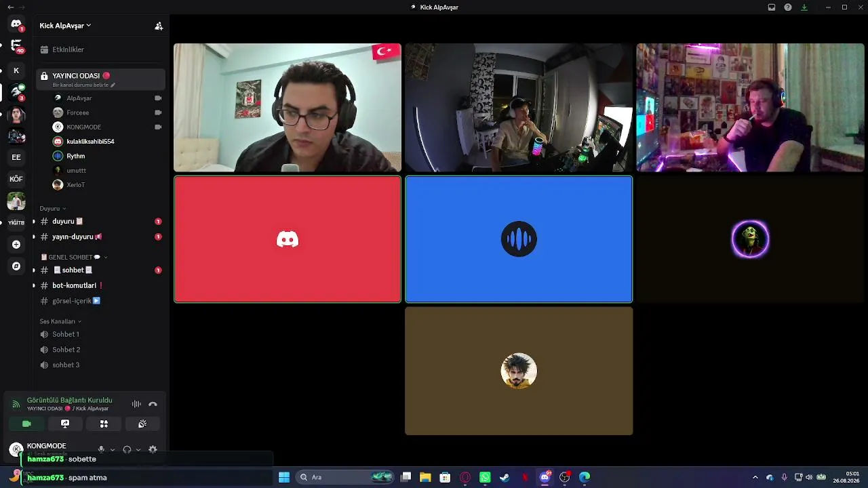The height and width of the screenshot is (488, 868).
Task: Mute your microphone in the user panel
Action: coord(101,449)
